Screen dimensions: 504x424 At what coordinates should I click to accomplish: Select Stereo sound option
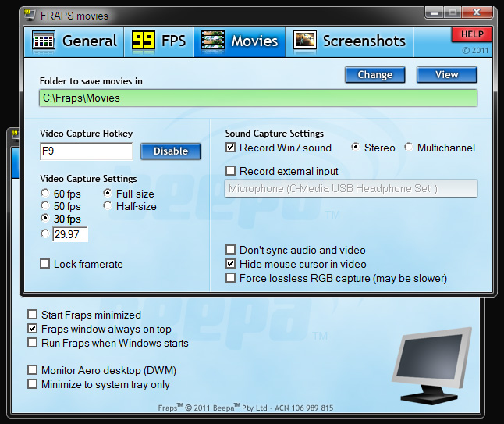356,148
